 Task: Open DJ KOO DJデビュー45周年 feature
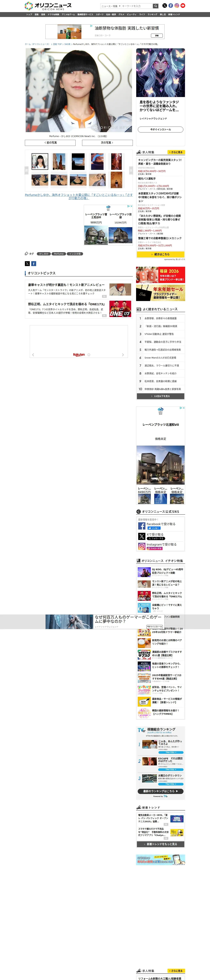click(160, 572)
